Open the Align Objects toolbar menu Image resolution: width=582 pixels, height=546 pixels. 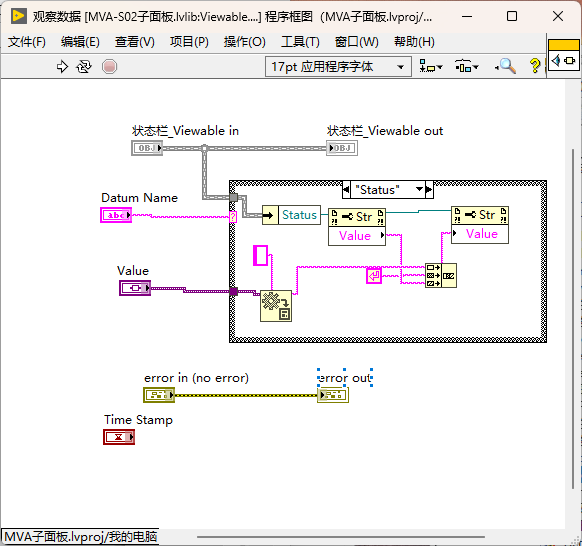click(431, 67)
